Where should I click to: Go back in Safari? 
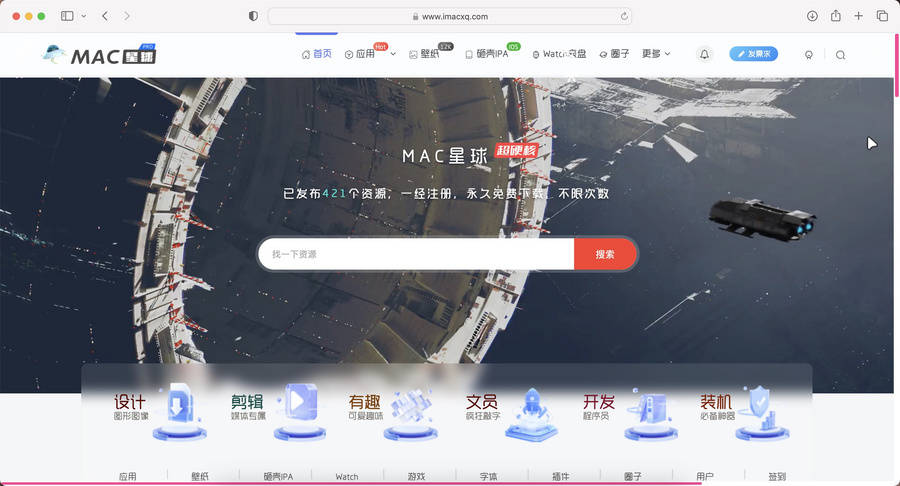tap(105, 16)
